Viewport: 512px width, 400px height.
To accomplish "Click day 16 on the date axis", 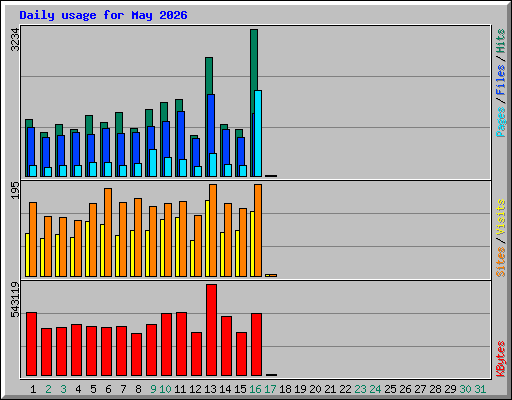I will point(255,389).
